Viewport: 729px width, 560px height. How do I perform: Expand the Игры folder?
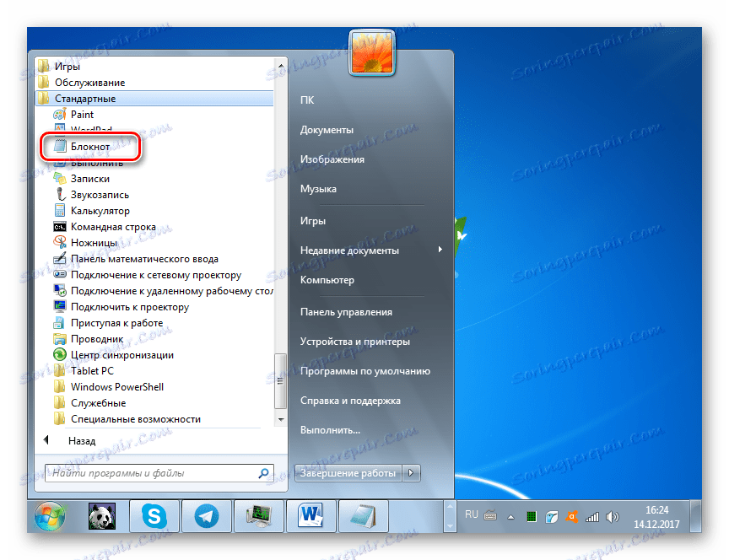pyautogui.click(x=60, y=67)
